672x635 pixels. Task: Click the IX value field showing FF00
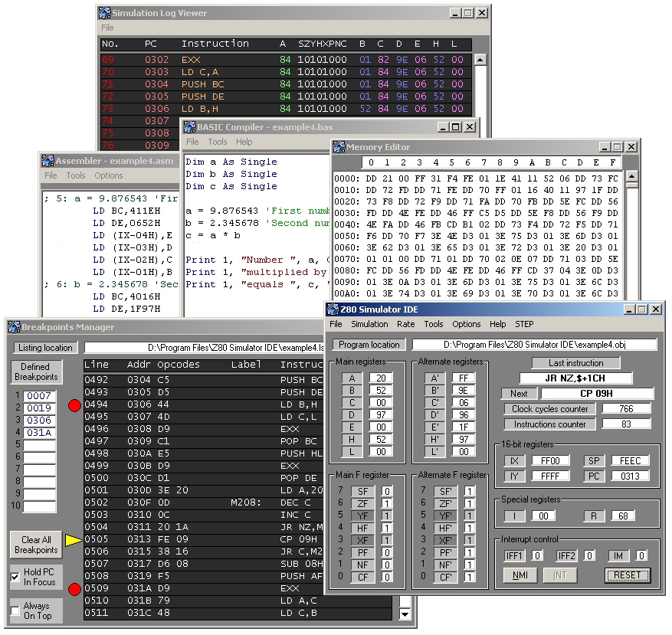(x=550, y=461)
